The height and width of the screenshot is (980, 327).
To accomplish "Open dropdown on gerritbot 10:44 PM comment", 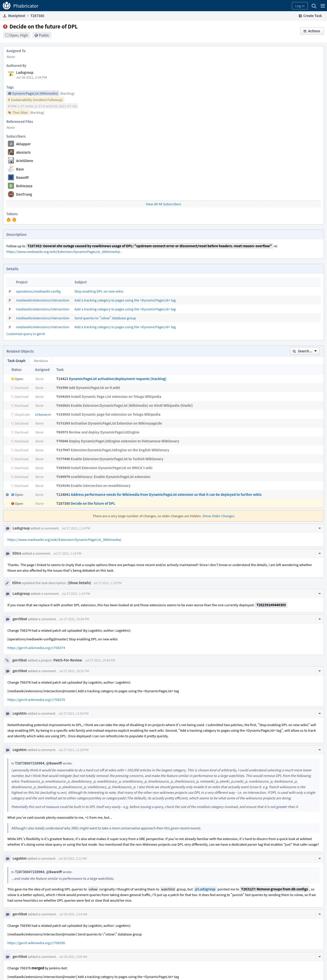I will 319,619.
